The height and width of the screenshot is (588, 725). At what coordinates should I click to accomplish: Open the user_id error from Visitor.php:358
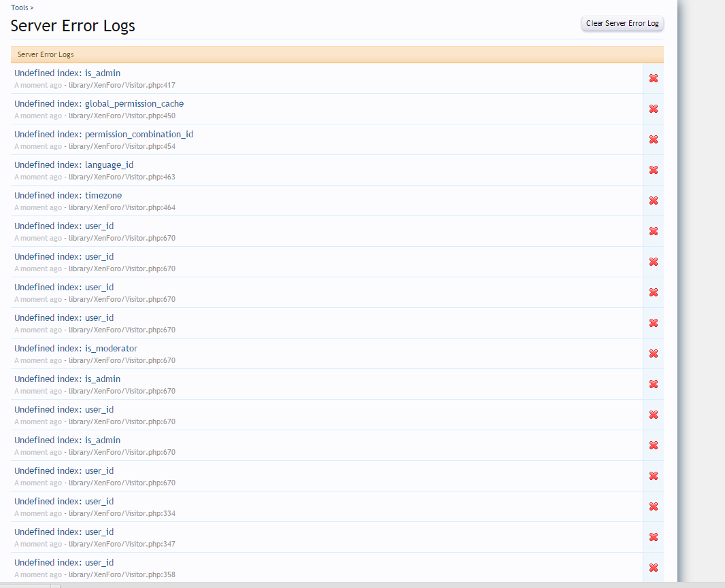click(64, 563)
